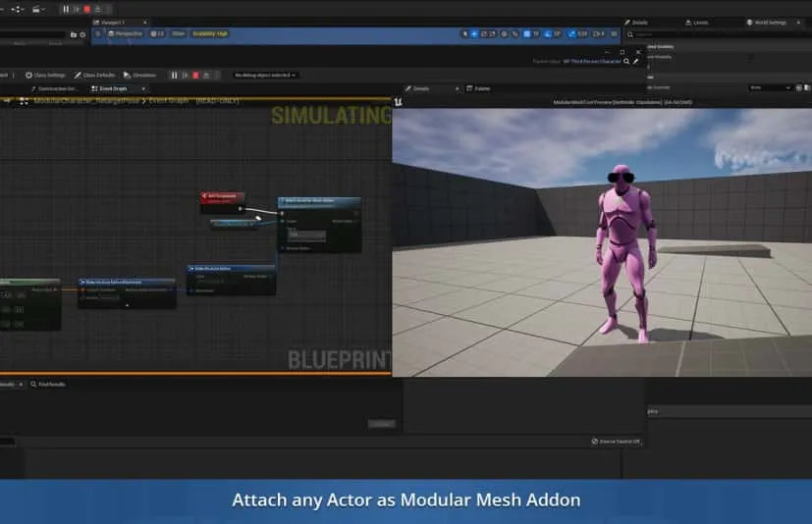Open the Palette tab

click(x=482, y=88)
